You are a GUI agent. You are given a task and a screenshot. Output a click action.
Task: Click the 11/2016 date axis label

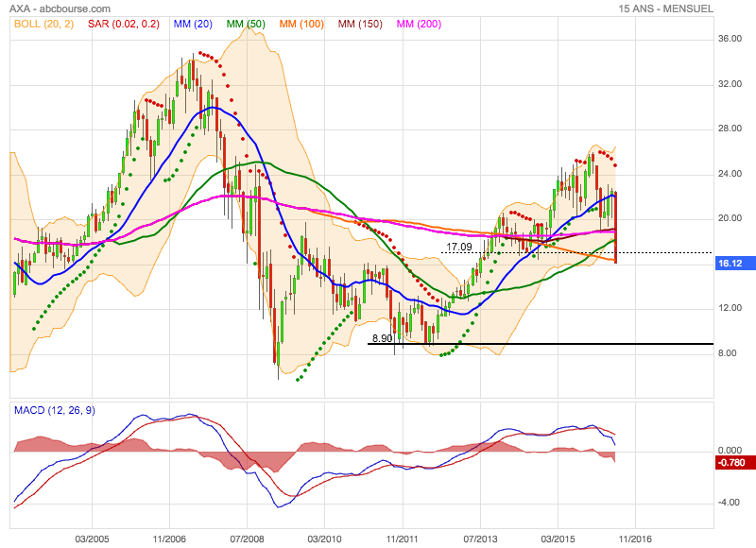point(635,539)
